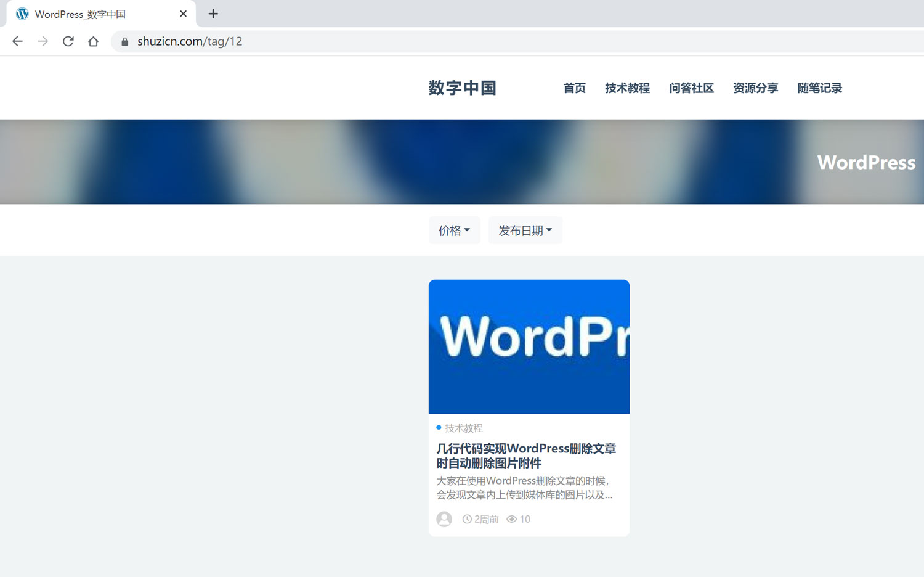
Task: Click the WordPress banner heading
Action: [x=866, y=162]
